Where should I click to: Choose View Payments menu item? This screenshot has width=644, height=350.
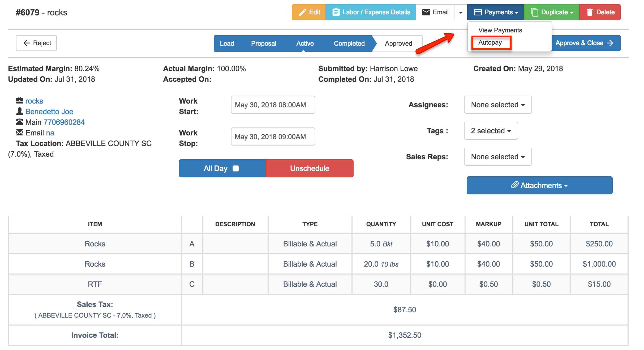click(500, 30)
